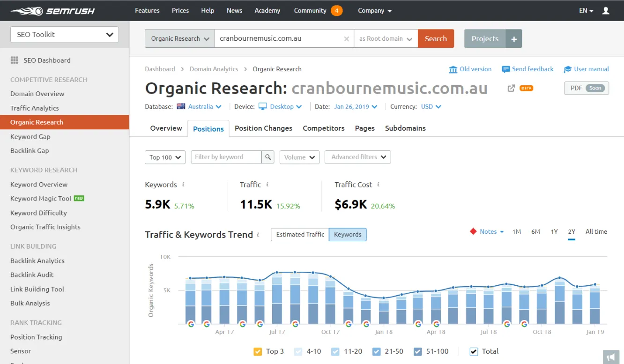Screen dimensions: 624x364
Task: Switch to the Overview tab
Action: point(166,128)
